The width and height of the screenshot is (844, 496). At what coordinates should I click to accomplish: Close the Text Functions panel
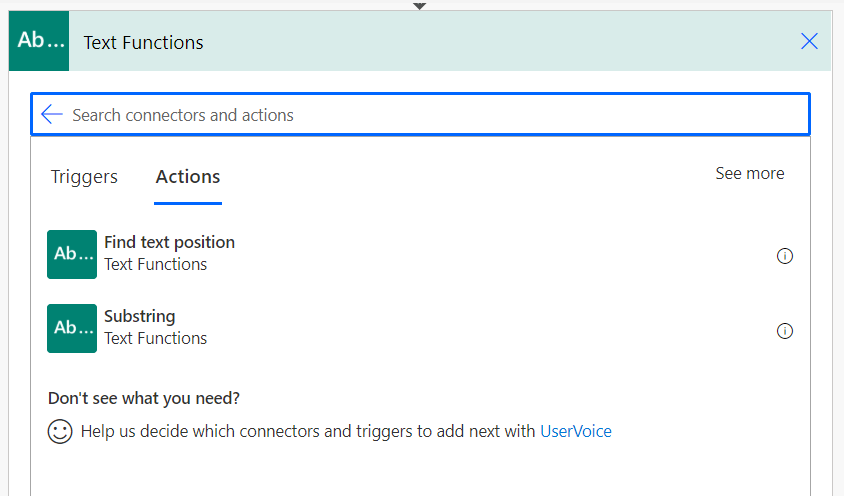pos(809,41)
